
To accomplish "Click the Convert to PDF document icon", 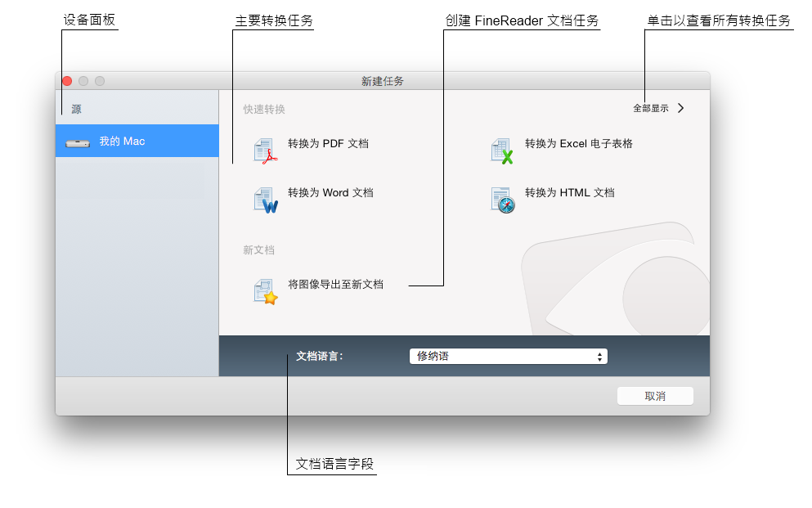I will [x=266, y=151].
